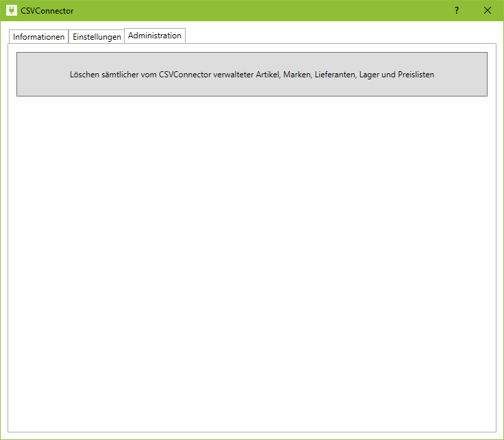
Task: Delete all CSVConnector managed articles and brands
Action: coord(252,74)
